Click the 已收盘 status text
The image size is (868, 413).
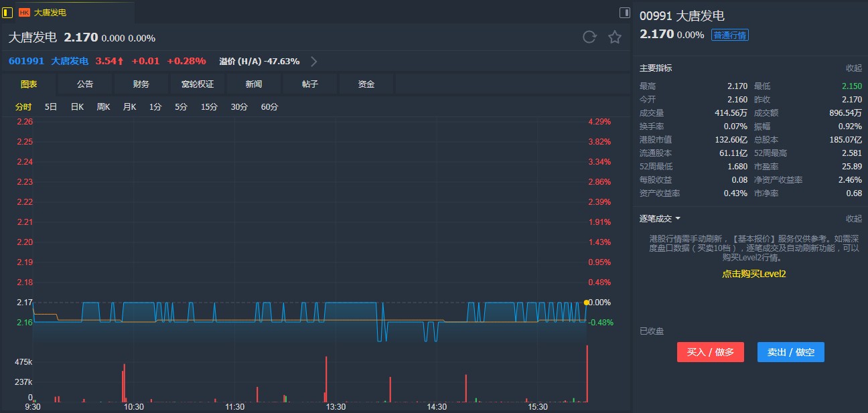[652, 331]
